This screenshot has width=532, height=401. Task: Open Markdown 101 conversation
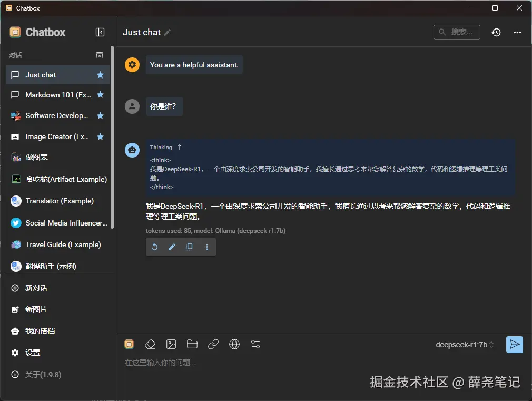coord(58,95)
